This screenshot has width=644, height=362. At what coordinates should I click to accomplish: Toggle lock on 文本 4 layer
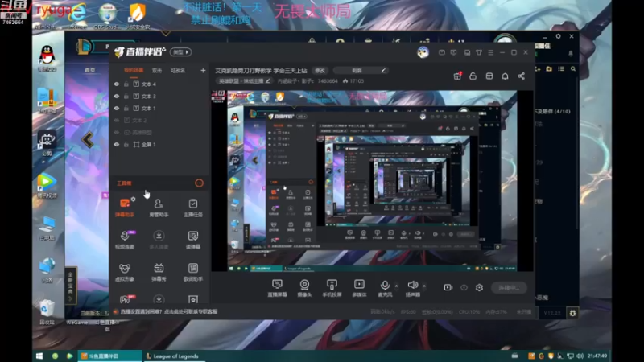coord(126,84)
